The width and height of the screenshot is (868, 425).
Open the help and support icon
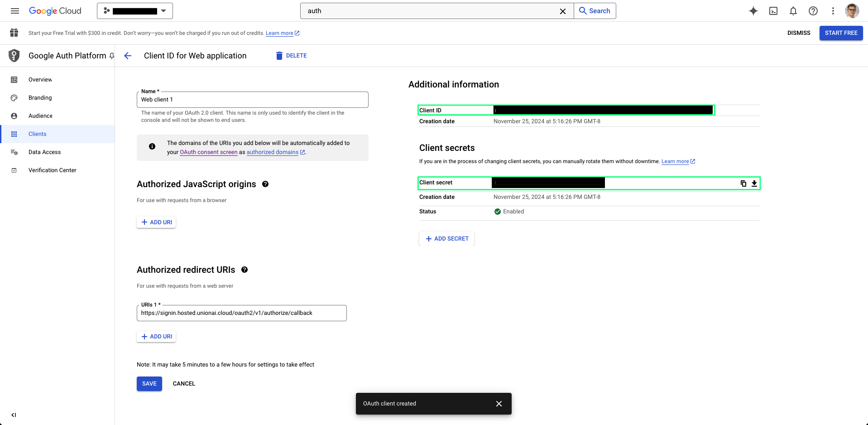813,11
